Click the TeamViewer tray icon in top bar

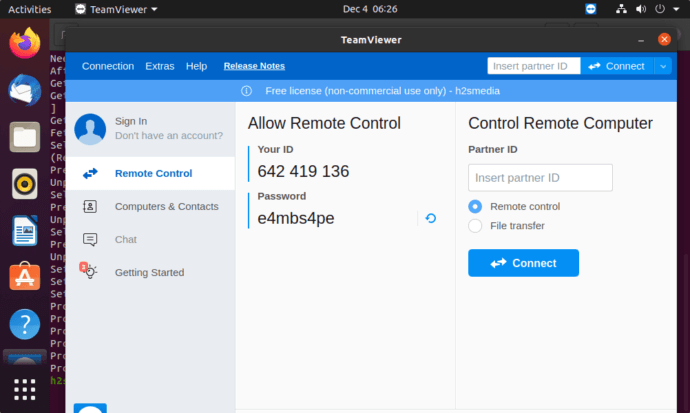click(x=591, y=9)
